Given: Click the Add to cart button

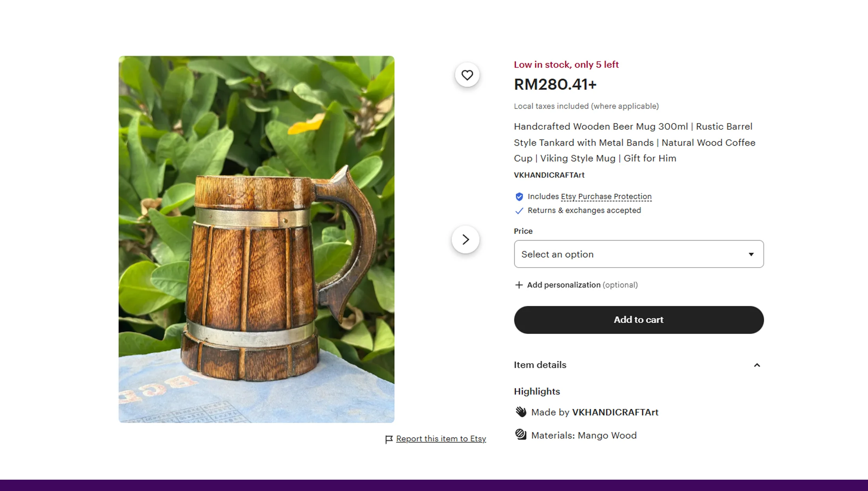Looking at the screenshot, I should coord(638,320).
